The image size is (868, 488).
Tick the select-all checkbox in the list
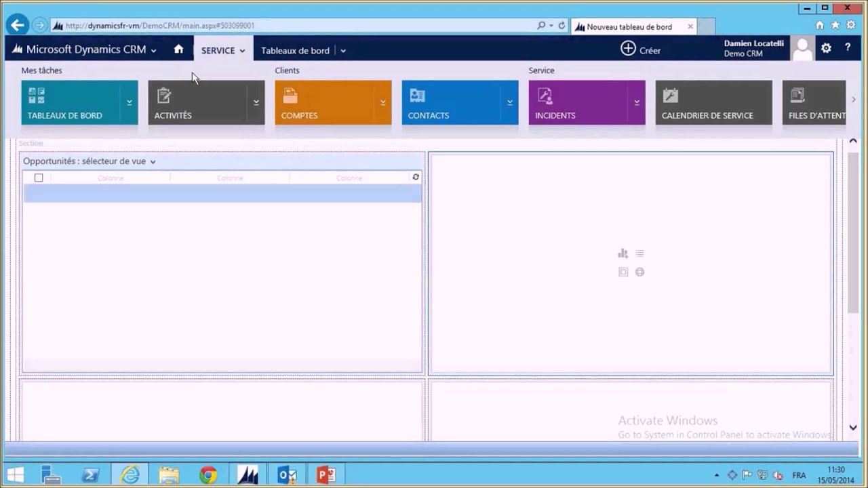point(39,178)
